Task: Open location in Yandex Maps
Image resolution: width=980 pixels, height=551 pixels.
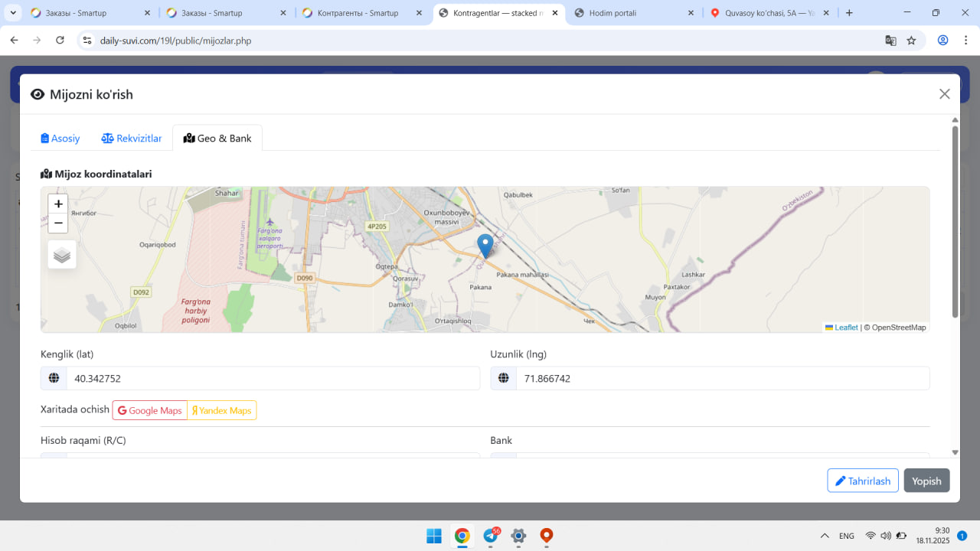Action: [222, 411]
